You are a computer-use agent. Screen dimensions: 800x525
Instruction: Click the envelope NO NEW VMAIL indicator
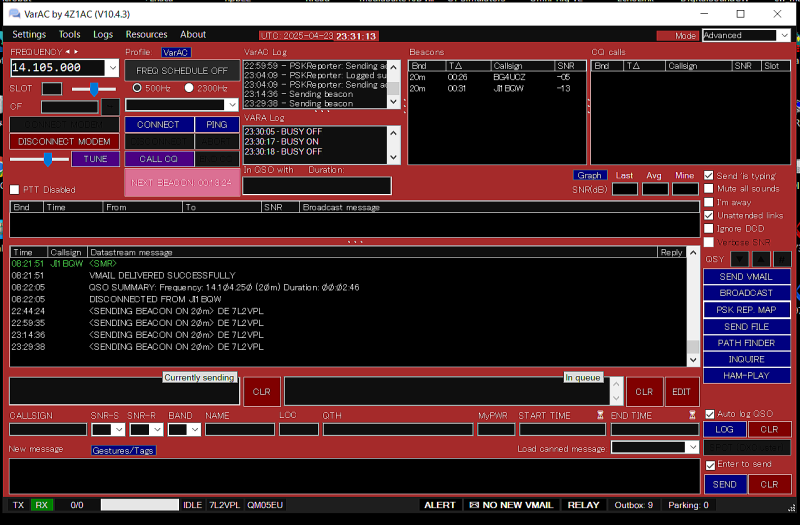pos(511,505)
